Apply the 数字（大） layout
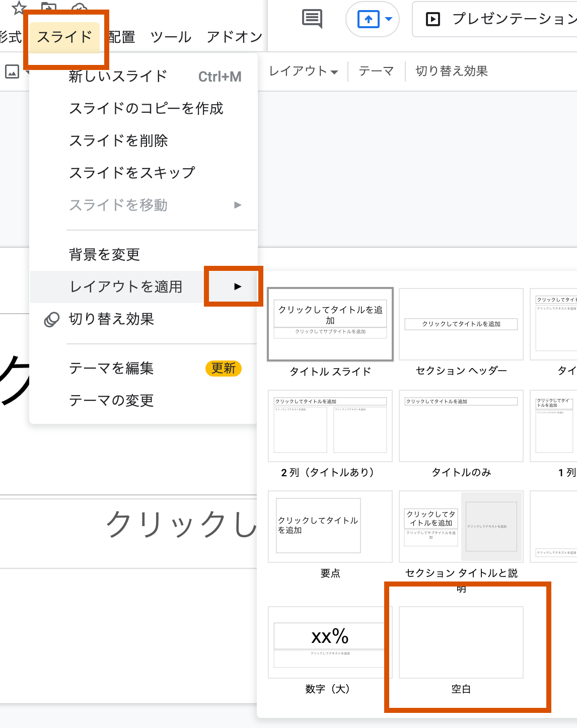 click(x=330, y=642)
